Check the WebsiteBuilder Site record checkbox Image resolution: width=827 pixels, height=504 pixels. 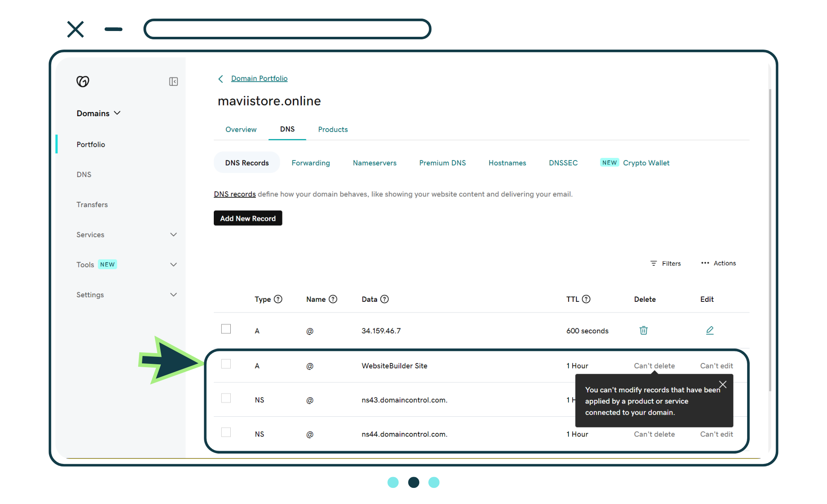226,364
